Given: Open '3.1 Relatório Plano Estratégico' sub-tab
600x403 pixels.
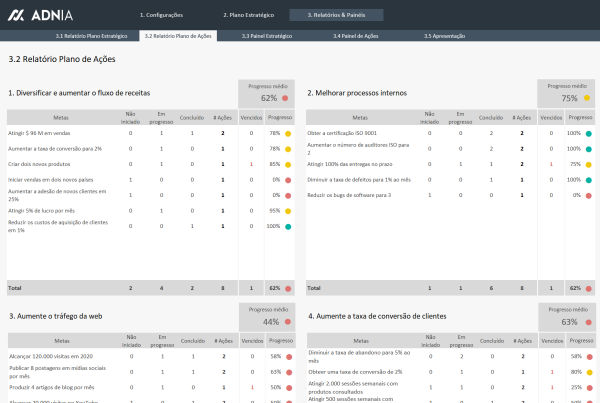Looking at the screenshot, I should click(91, 35).
